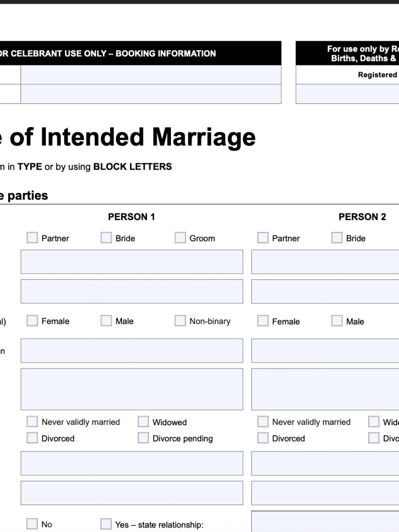This screenshot has width=399, height=532.
Task: Check Person 2 Divorced checkbox
Action: click(x=263, y=438)
